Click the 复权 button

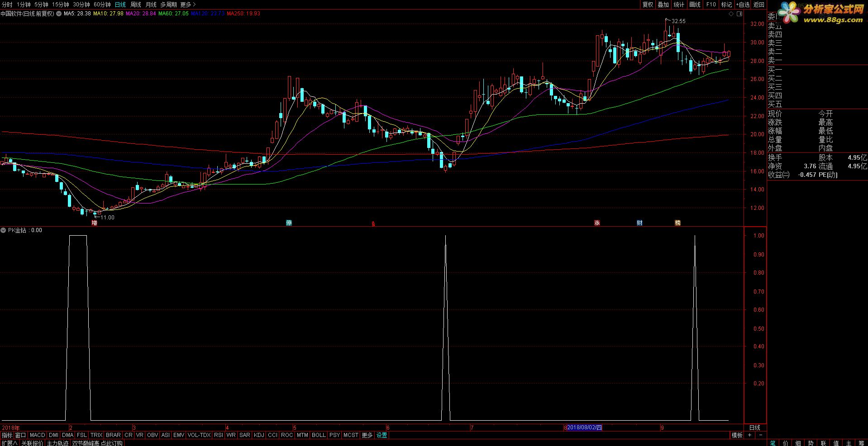pyautogui.click(x=648, y=5)
